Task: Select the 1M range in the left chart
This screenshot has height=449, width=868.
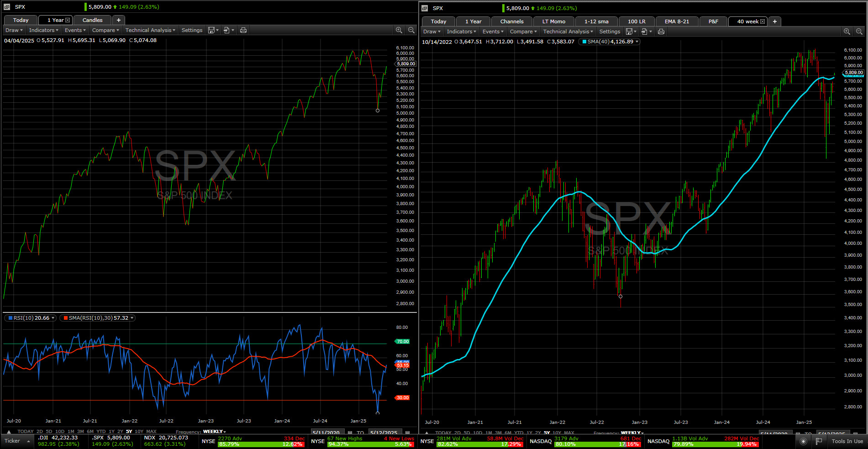Action: coord(71,431)
